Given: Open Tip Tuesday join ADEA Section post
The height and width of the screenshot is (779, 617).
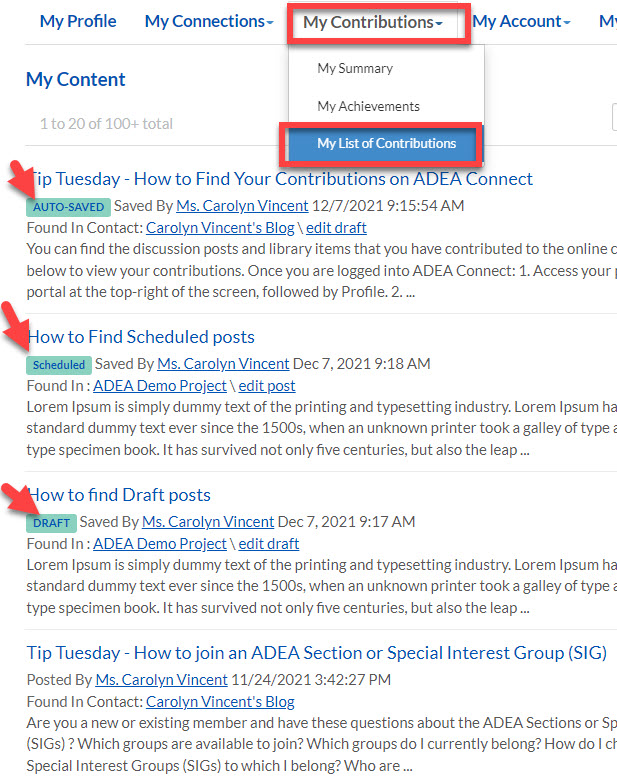Looking at the screenshot, I should (x=317, y=653).
